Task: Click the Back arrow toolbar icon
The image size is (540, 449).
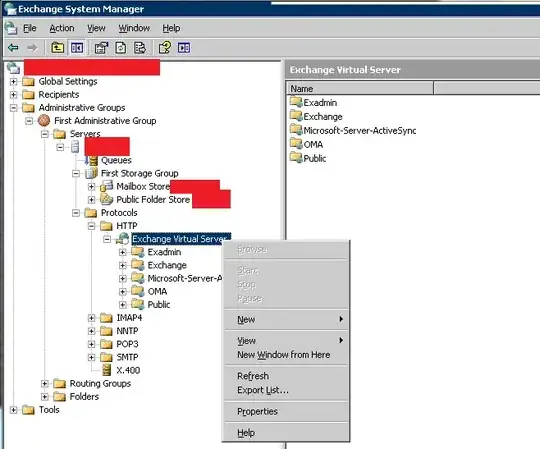Action: click(x=13, y=48)
